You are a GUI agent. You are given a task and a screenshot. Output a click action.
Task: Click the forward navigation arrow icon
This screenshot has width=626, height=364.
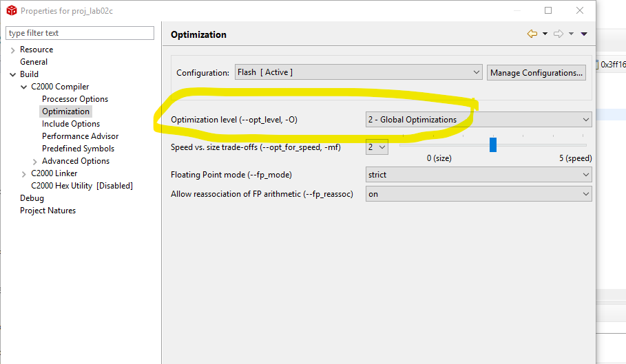tap(558, 34)
